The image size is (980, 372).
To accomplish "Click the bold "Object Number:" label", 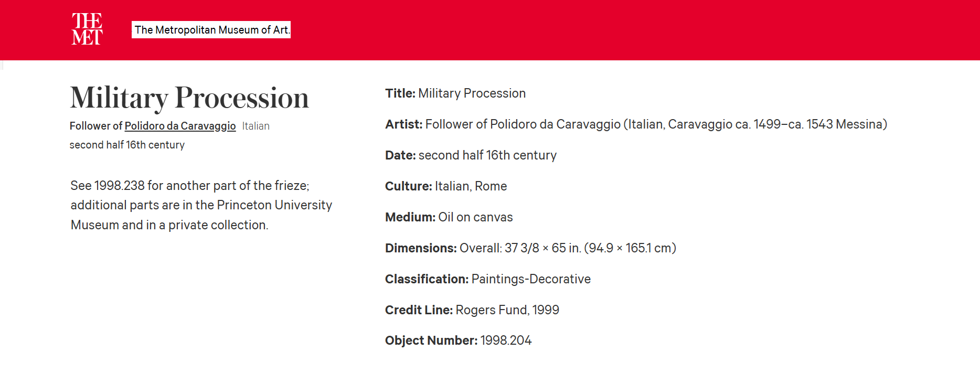I will click(431, 341).
